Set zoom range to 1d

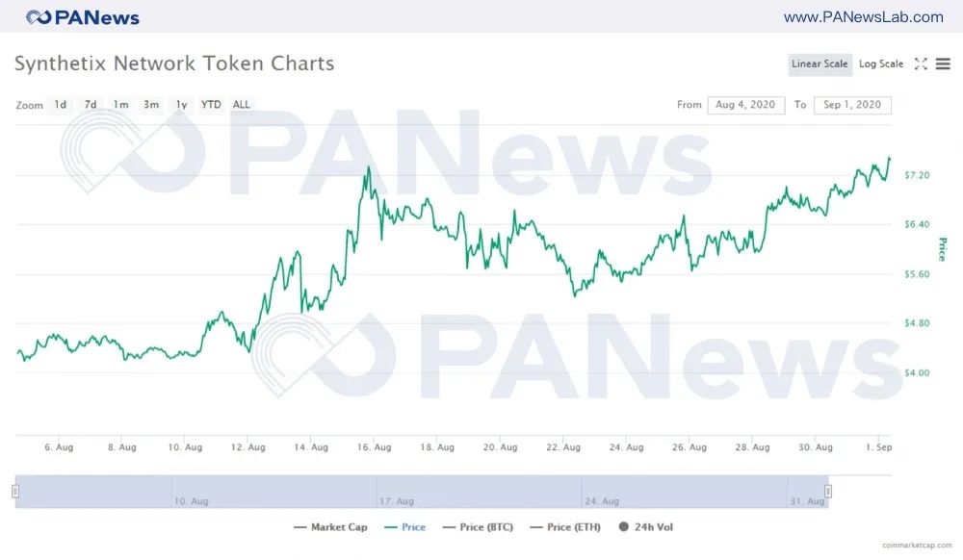[x=61, y=105]
